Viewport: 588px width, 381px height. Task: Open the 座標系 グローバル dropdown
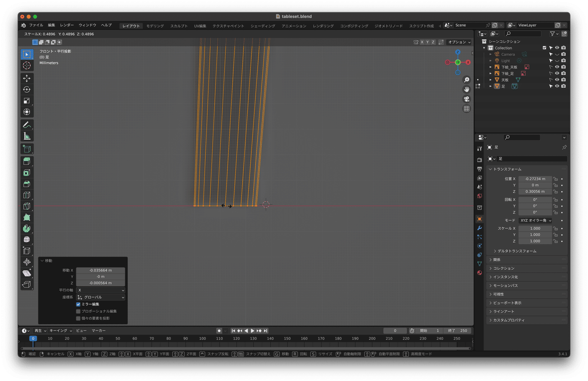[x=100, y=297]
